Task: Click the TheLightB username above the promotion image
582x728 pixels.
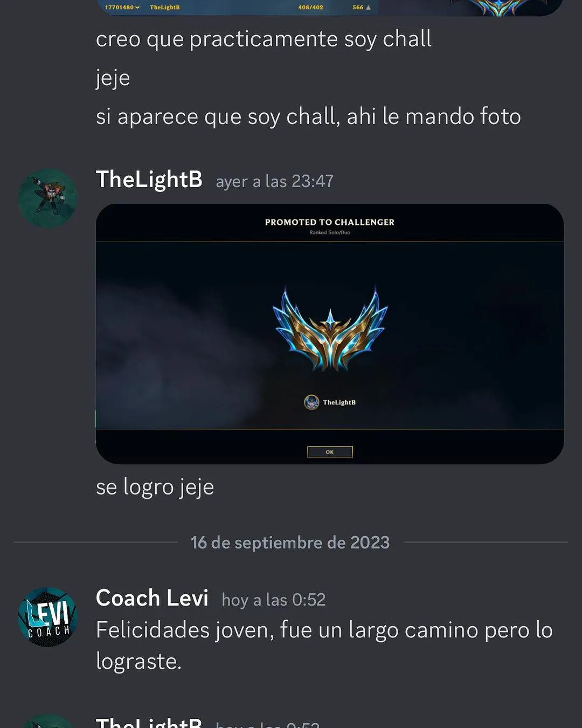Action: [149, 180]
